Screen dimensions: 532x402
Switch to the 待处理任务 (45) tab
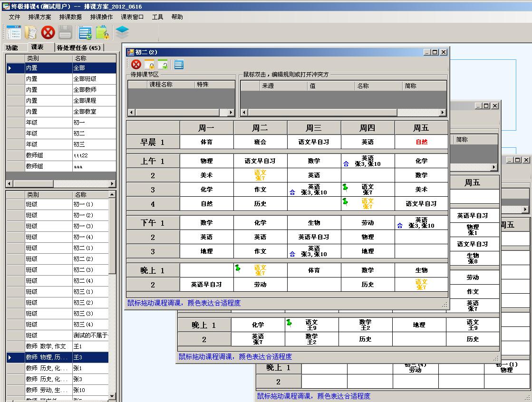(x=79, y=48)
